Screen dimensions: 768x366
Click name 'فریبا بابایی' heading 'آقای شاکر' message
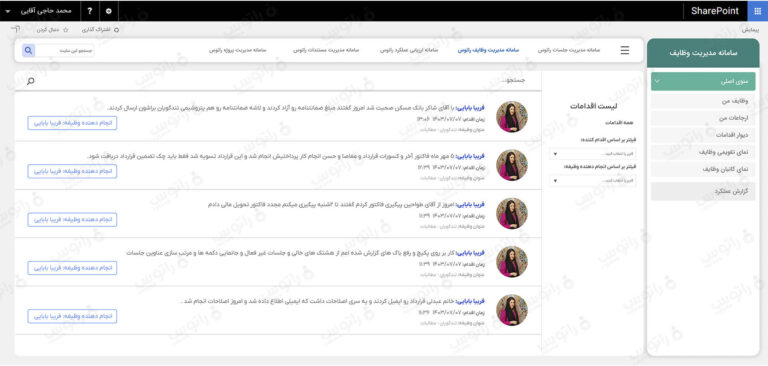point(470,107)
